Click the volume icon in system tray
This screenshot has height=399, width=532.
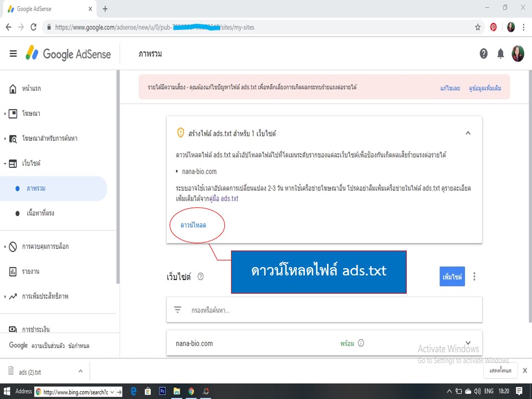477,392
